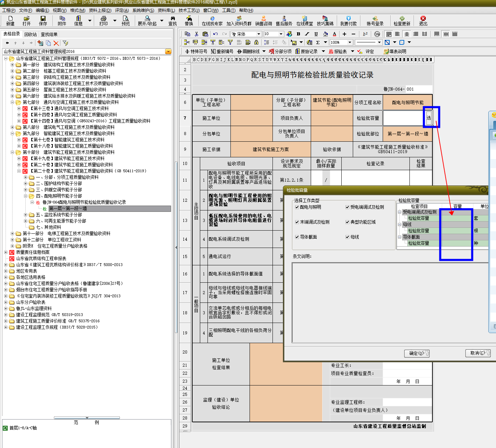Viewport: 496px width, 448px height.
Task: Expand 五、监控系统节能子分部 node
Action: (25, 215)
